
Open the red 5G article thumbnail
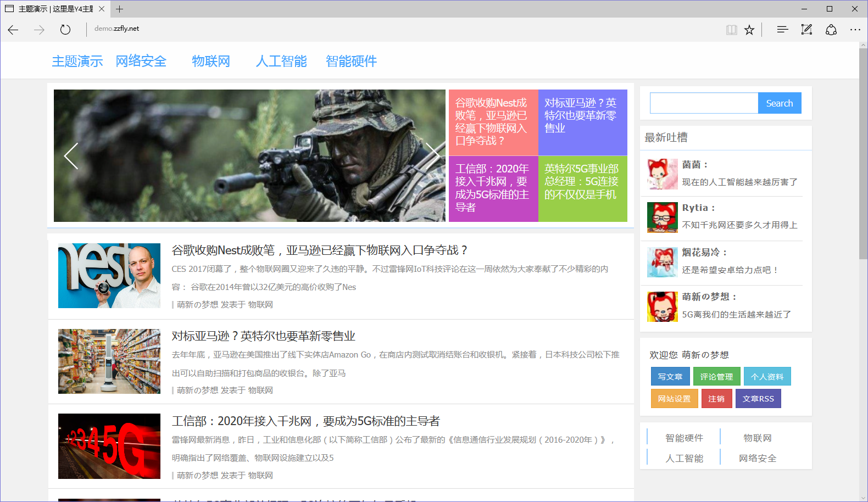109,446
